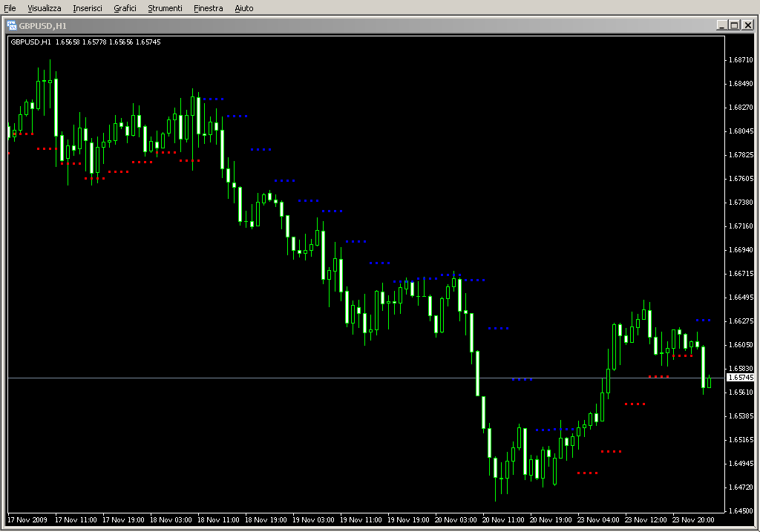Open the Finestra menu
Image resolution: width=760 pixels, height=532 pixels.
pyautogui.click(x=208, y=8)
